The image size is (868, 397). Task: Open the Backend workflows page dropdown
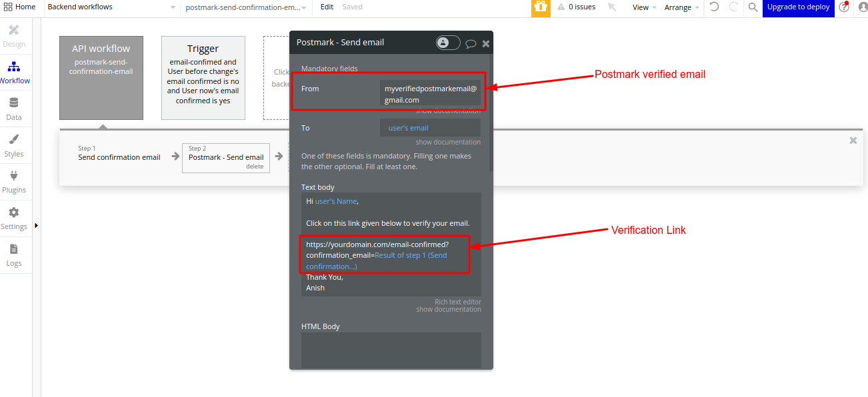coord(112,7)
